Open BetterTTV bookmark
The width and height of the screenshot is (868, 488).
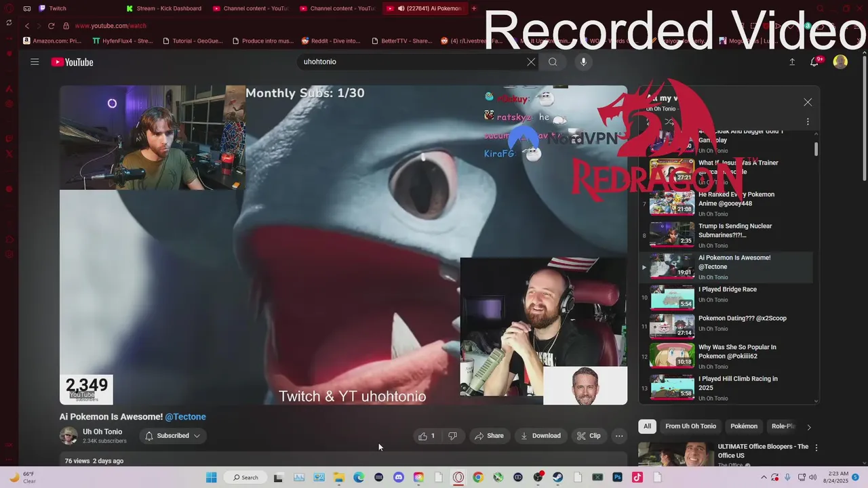(402, 41)
